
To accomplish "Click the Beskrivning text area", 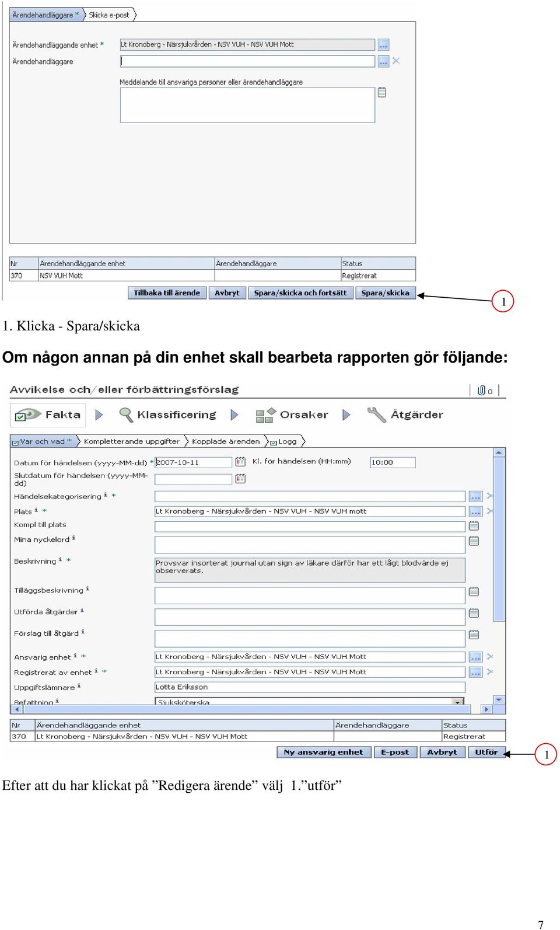I will [x=310, y=570].
